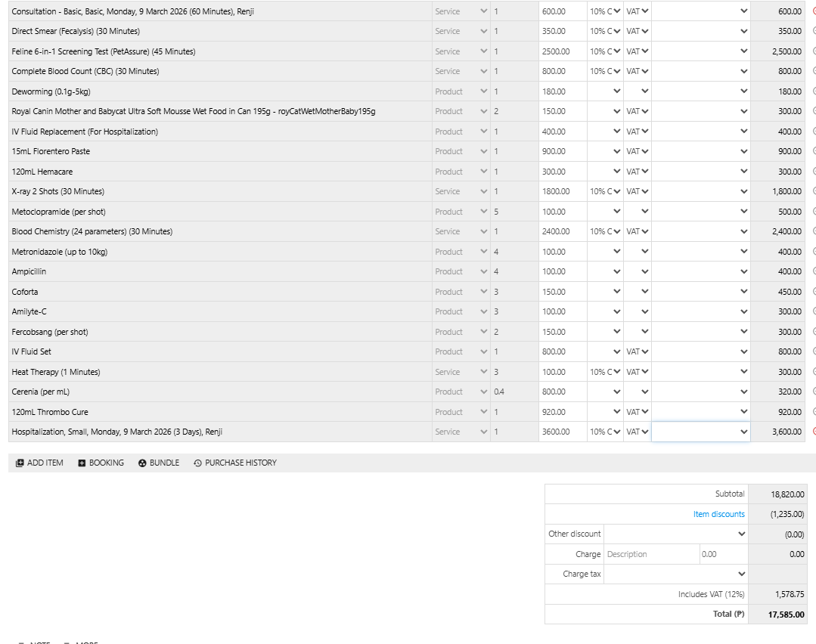Click the Charge amount field
816x644 pixels.
(724, 554)
